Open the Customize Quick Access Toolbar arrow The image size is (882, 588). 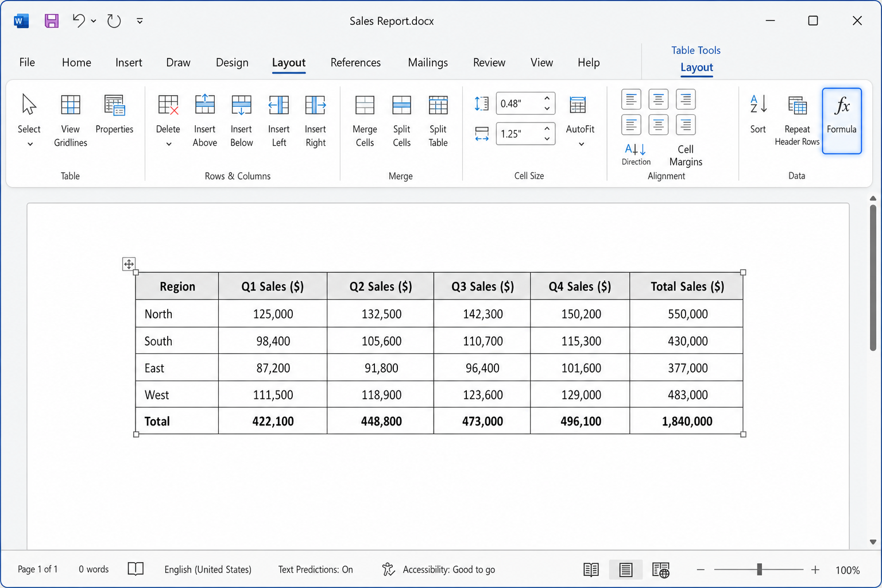140,21
